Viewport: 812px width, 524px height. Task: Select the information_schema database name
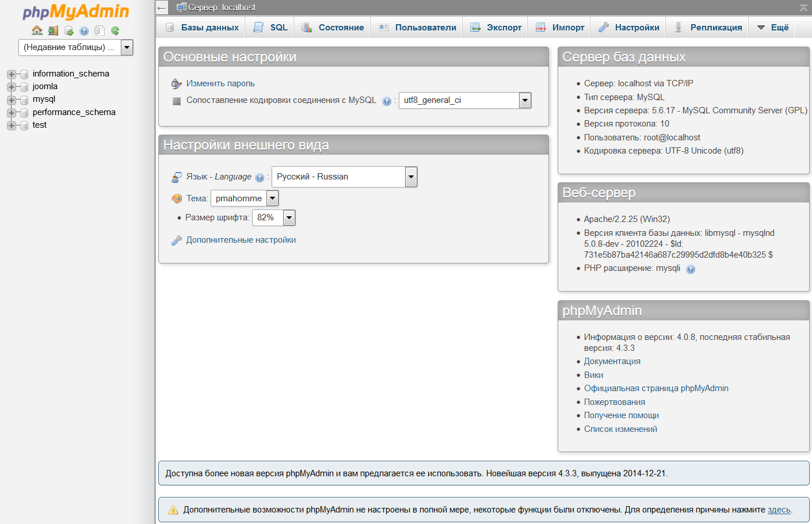71,74
